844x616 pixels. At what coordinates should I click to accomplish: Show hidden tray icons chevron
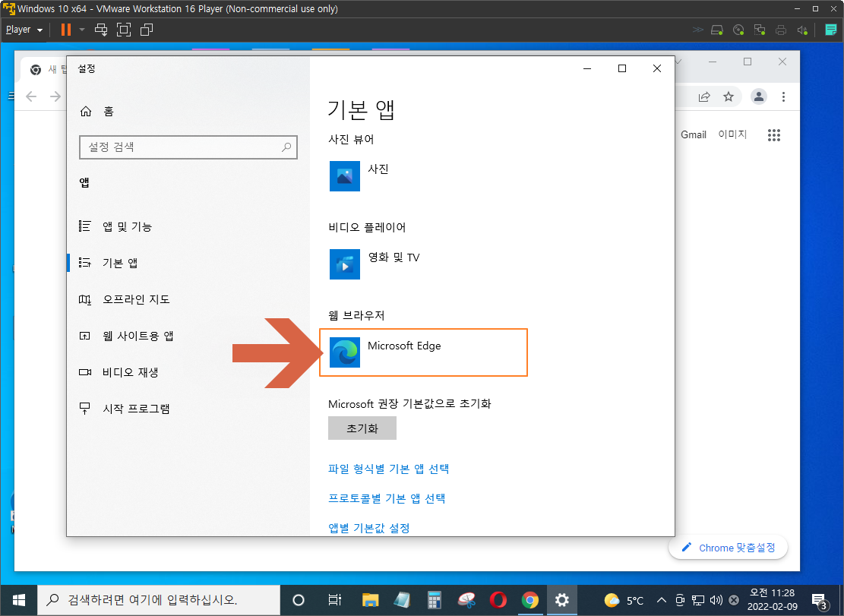pyautogui.click(x=662, y=600)
